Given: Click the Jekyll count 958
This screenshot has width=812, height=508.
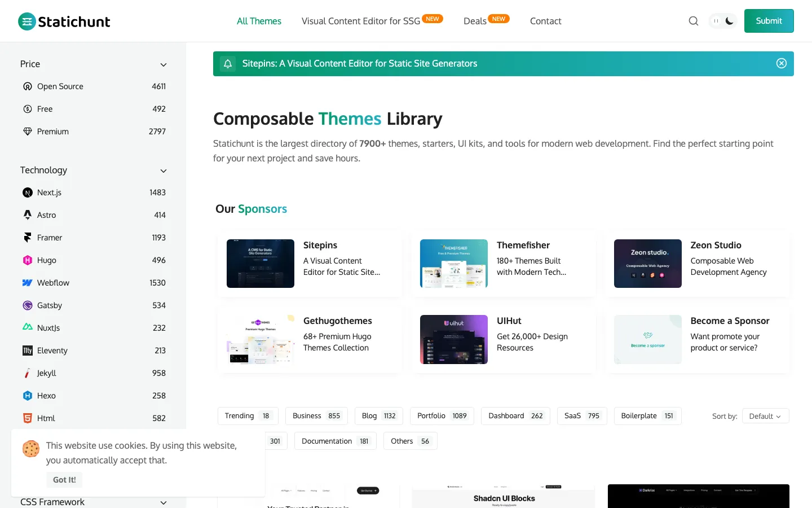Looking at the screenshot, I should click(x=159, y=373).
